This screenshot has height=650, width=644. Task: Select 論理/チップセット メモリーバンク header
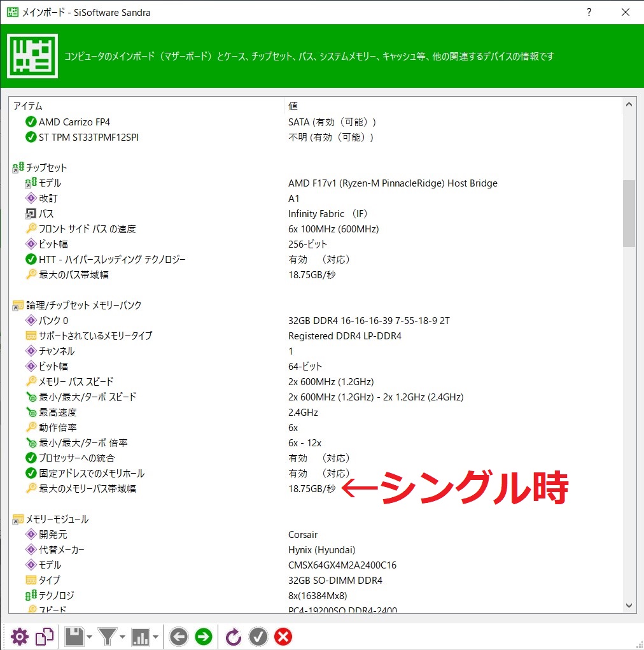click(x=315, y=305)
